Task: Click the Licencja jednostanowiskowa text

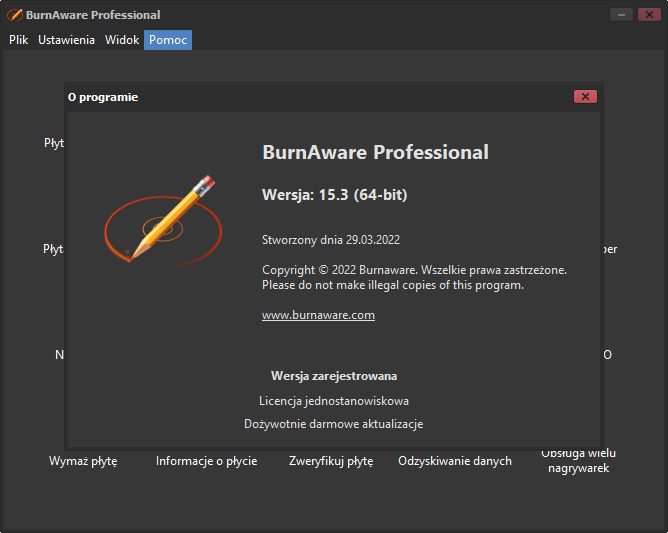Action: (334, 401)
